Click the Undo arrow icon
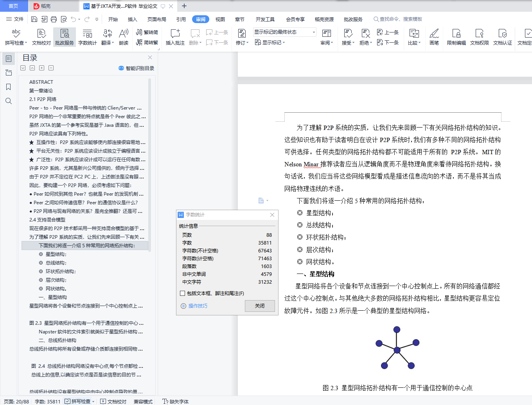 73,19
